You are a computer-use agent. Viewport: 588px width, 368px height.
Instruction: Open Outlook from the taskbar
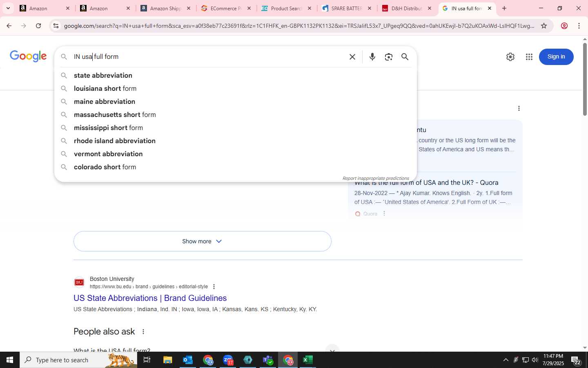[x=188, y=360]
